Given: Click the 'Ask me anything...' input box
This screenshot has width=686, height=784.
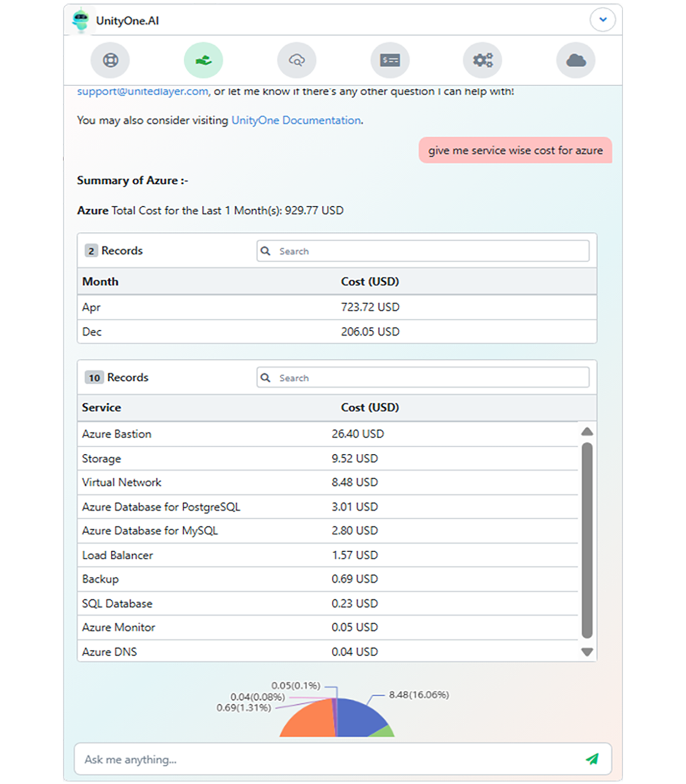Looking at the screenshot, I should click(x=343, y=759).
